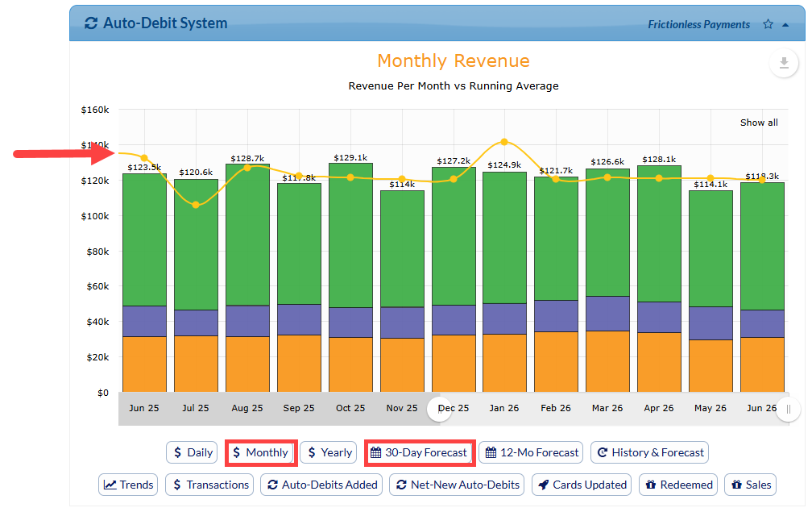Select the Monthly revenue view
812x512 pixels.
tap(260, 452)
